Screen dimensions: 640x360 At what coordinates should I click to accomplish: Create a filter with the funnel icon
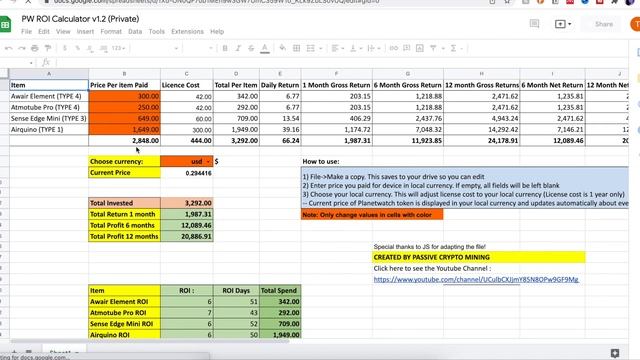[x=433, y=48]
